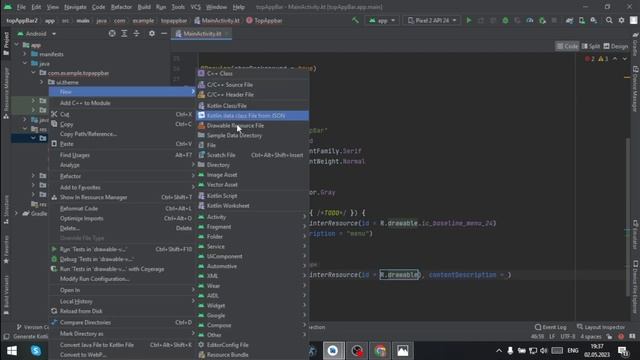This screenshot has height=360, width=640.
Task: Choose Drawable Resource File
Action: [x=252, y=125]
